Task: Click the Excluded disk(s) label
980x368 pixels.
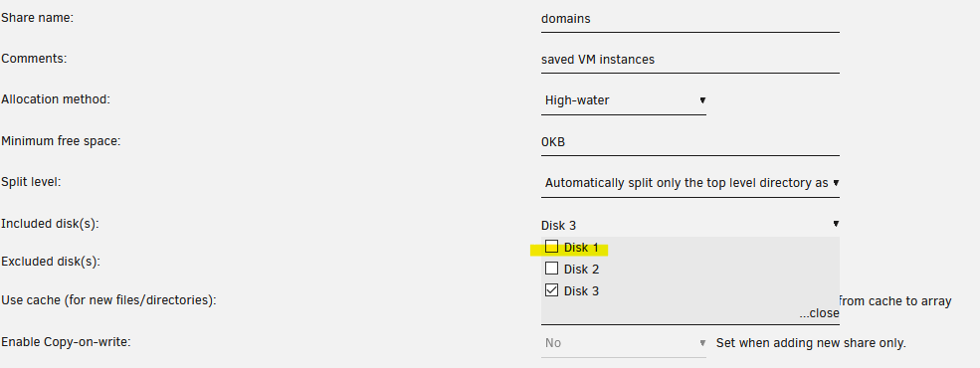Action: 52,262
